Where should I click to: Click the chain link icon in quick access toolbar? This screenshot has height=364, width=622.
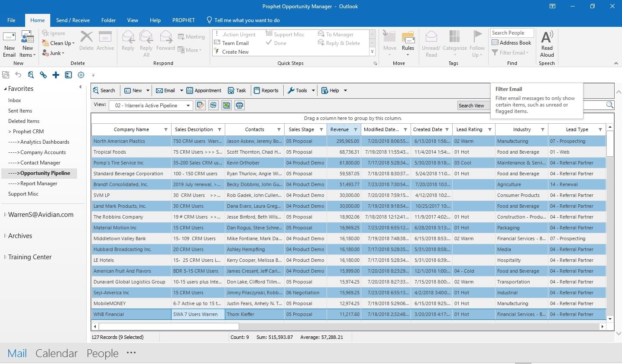[x=43, y=75]
